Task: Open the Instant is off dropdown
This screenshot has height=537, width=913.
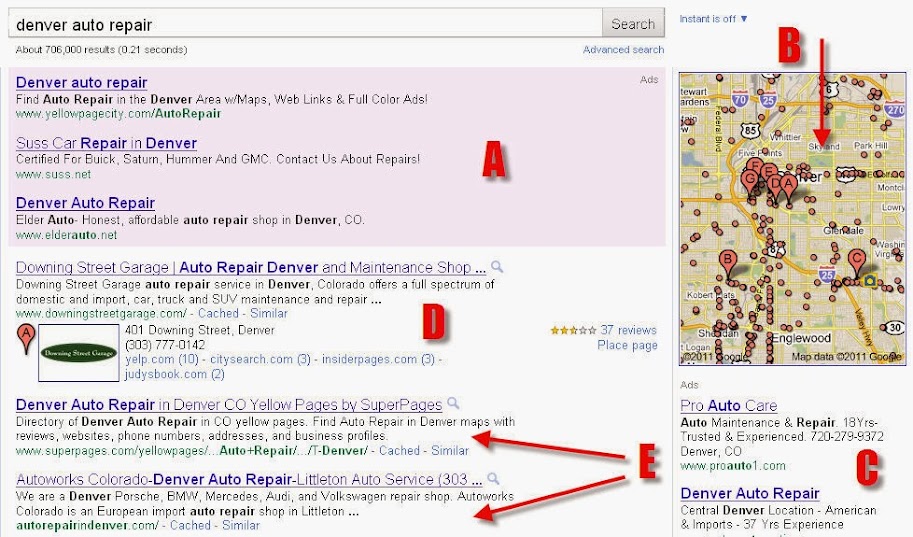Action: click(713, 19)
